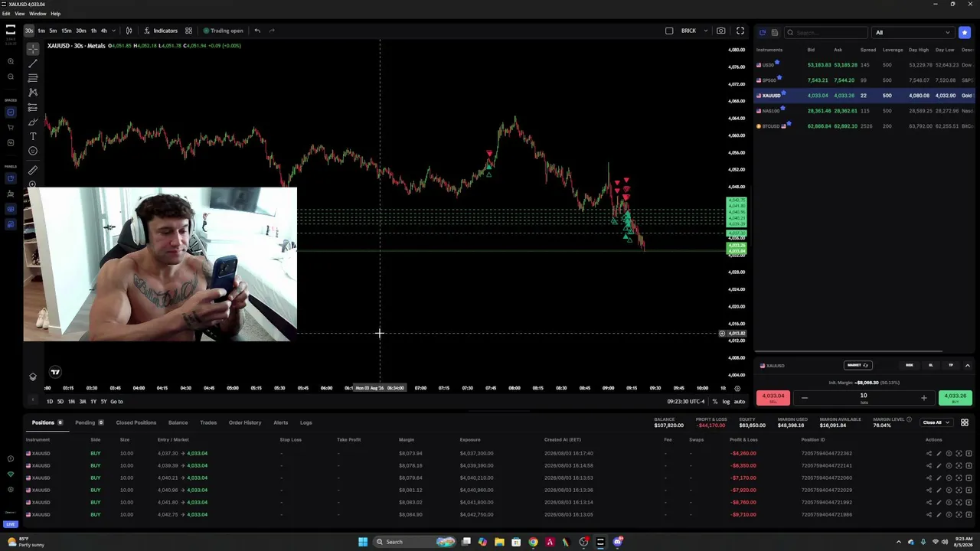Switch to the Order History tab
980x551 pixels.
coord(245,422)
